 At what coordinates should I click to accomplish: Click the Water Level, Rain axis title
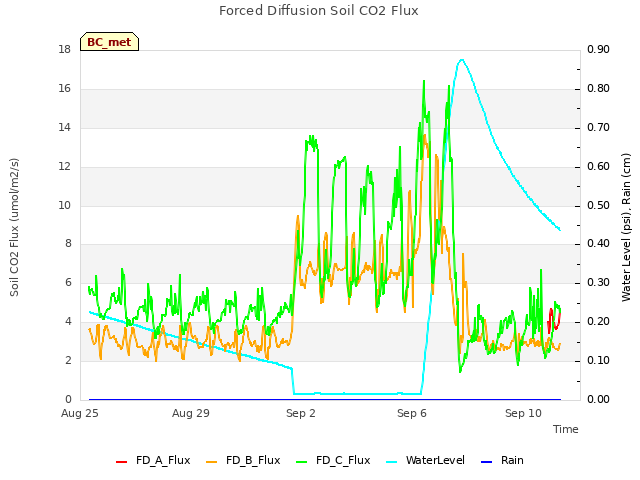[626, 227]
